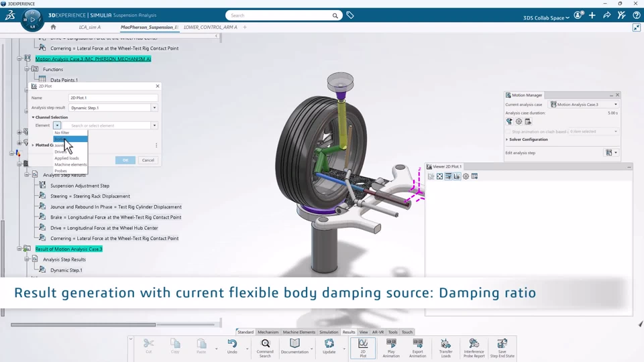Click the fit-all icon in Viewer 2D Plot
Screen dimensions: 644x362
[439, 176]
